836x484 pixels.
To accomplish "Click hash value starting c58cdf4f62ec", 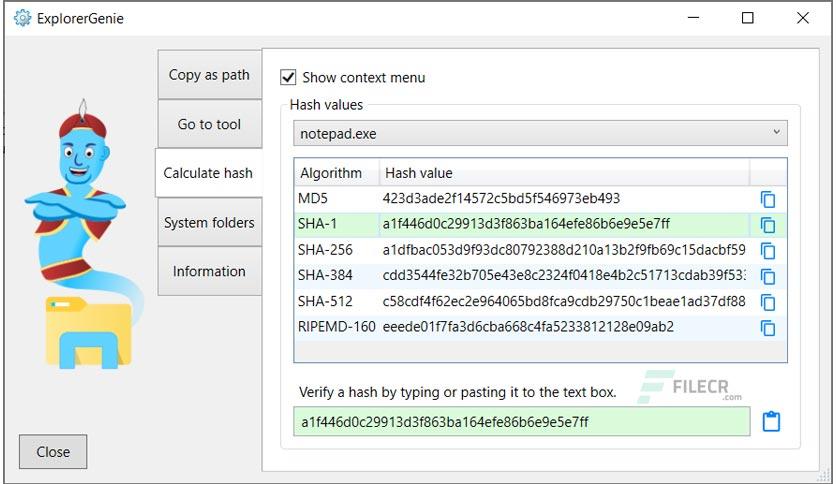I will tap(564, 301).
